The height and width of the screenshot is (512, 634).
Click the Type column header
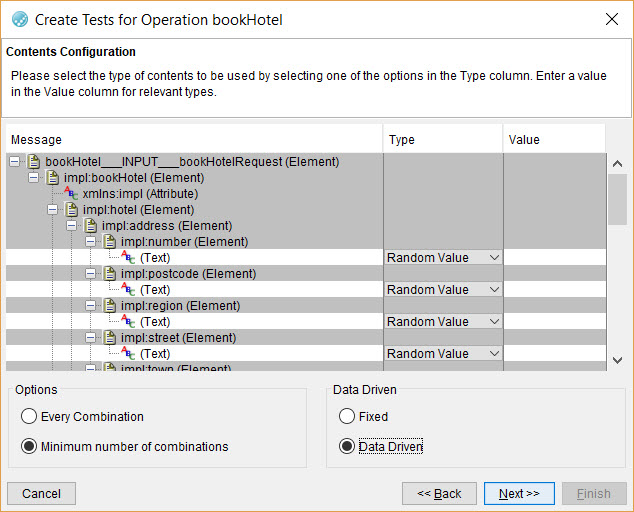[443, 140]
